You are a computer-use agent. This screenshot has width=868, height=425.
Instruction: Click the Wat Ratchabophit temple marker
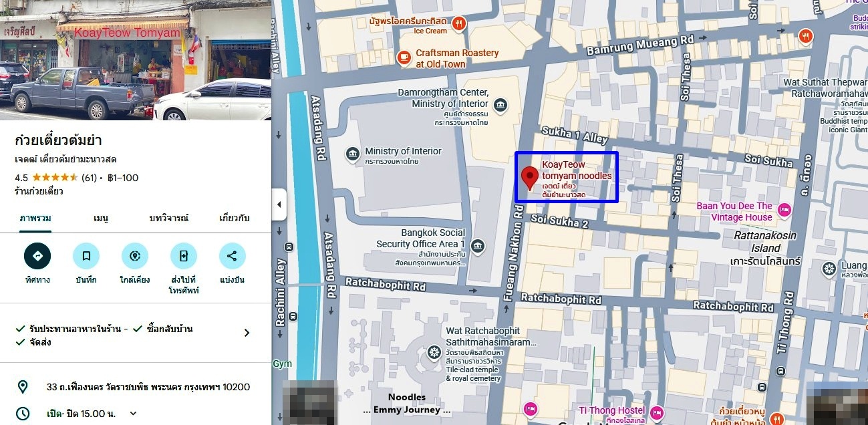point(434,351)
